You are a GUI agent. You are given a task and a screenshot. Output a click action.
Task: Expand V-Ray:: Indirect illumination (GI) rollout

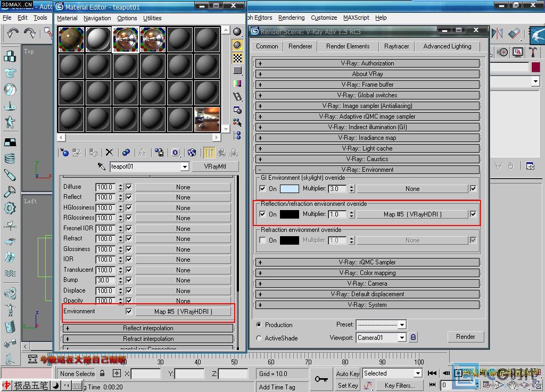click(367, 127)
